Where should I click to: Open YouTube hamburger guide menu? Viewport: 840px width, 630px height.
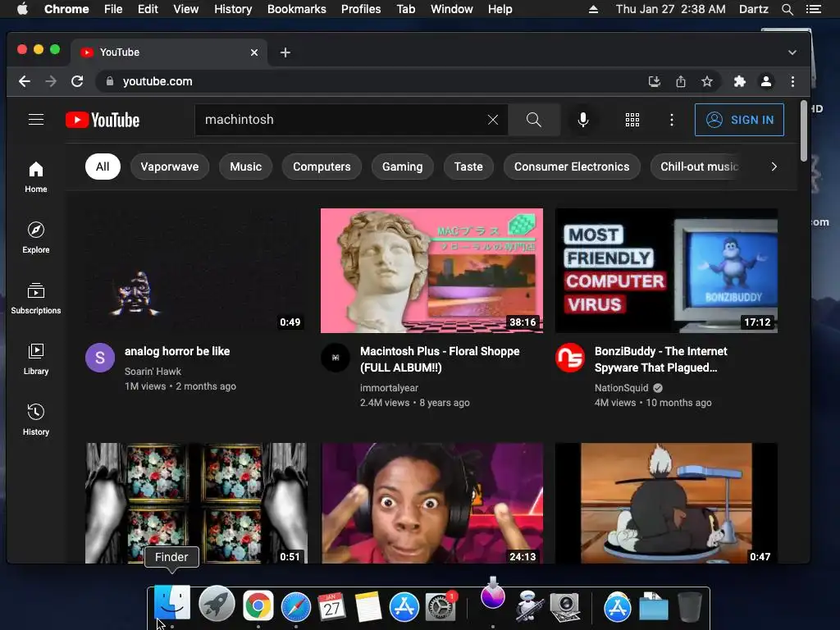[x=36, y=120]
